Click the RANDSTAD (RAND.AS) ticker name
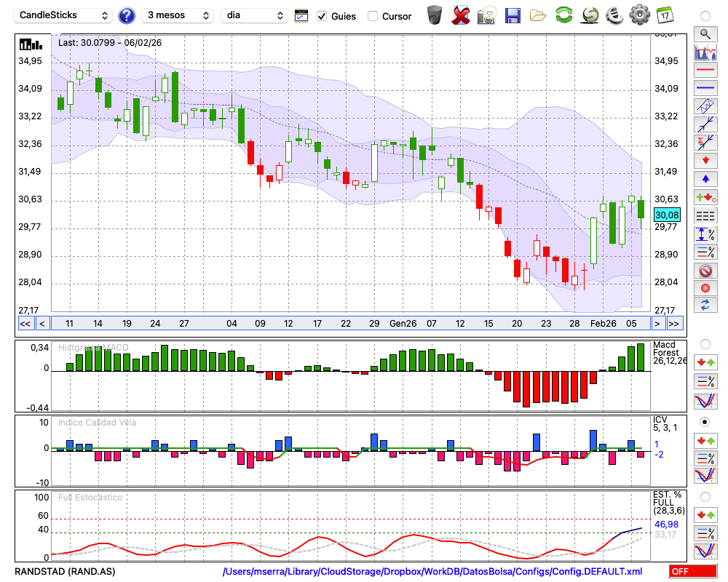The width and height of the screenshot is (728, 582). coord(65,571)
